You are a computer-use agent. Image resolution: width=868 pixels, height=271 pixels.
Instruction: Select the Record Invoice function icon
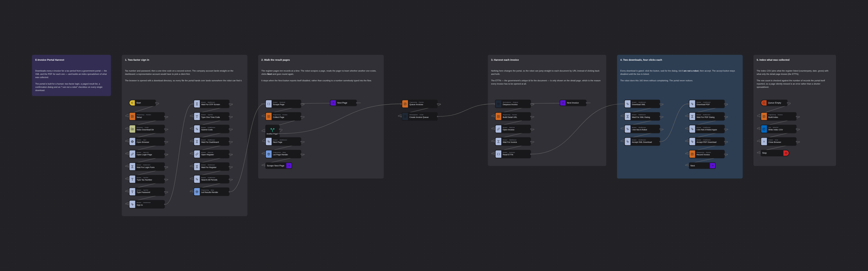[x=692, y=154]
